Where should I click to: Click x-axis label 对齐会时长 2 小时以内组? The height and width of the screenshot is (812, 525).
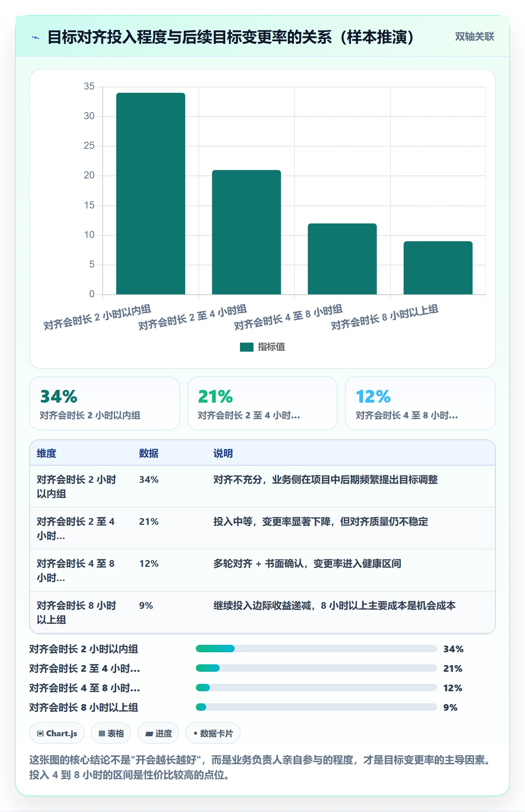click(x=97, y=317)
